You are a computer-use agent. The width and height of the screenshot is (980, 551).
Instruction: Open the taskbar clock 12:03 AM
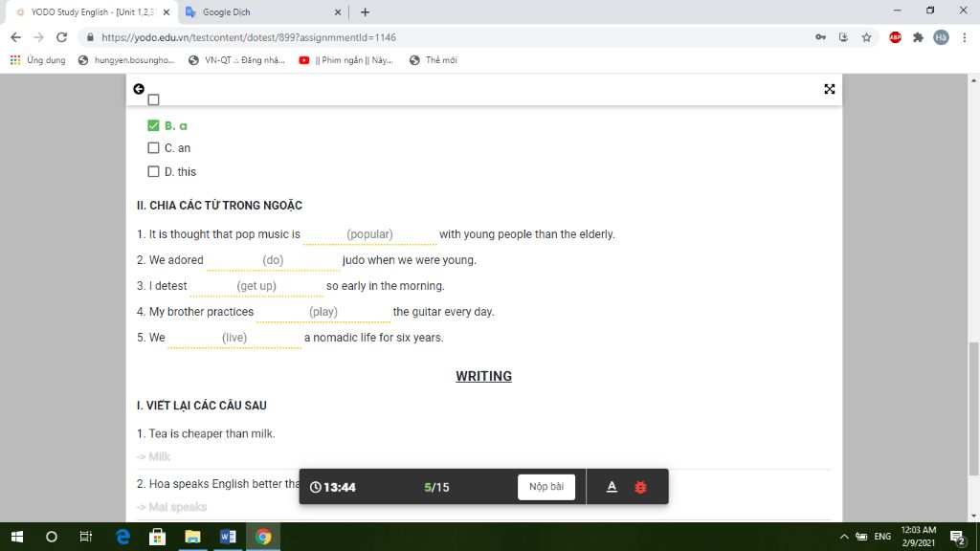pyautogui.click(x=918, y=537)
